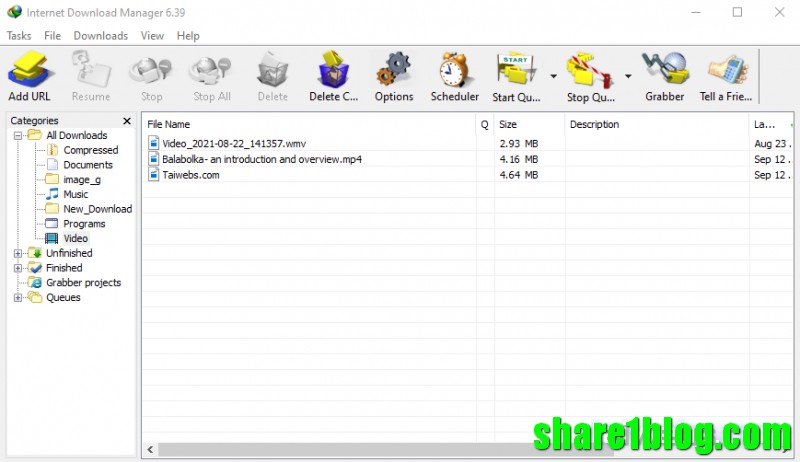Open the Downloads menu

tap(101, 36)
